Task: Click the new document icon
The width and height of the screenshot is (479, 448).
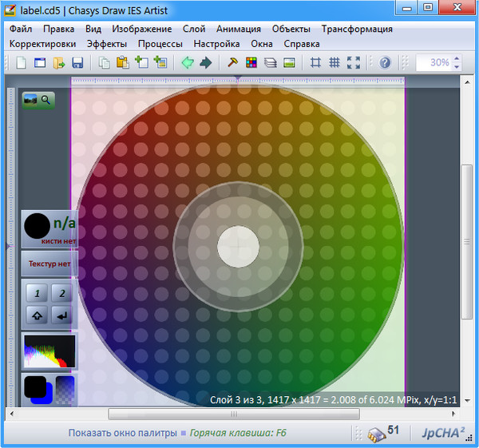Action: click(21, 63)
